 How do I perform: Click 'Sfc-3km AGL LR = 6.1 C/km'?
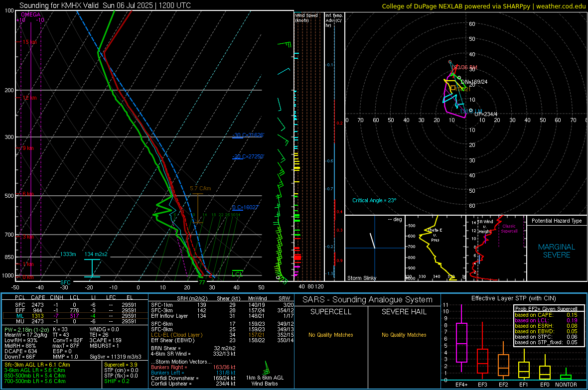click(x=37, y=365)
